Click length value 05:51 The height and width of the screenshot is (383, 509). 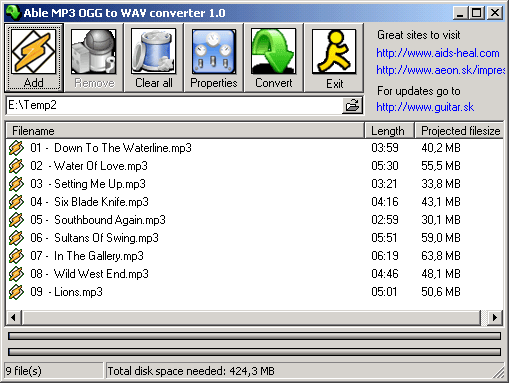pyautogui.click(x=384, y=238)
